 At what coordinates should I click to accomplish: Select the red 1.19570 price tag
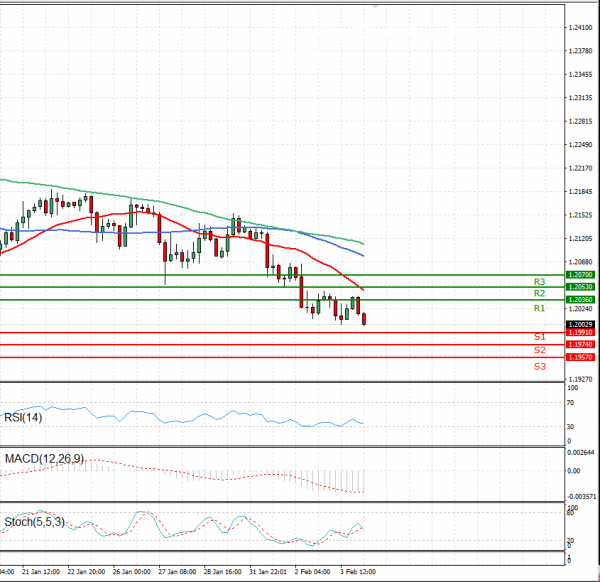[580, 357]
